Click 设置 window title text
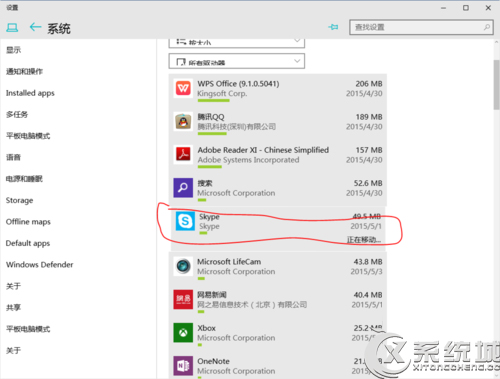The height and width of the screenshot is (379, 500). [12, 7]
